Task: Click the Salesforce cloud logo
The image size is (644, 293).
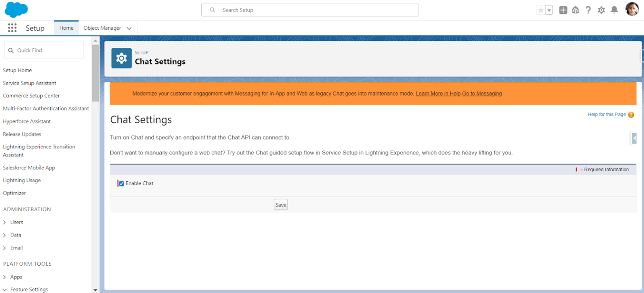Action: click(16, 10)
